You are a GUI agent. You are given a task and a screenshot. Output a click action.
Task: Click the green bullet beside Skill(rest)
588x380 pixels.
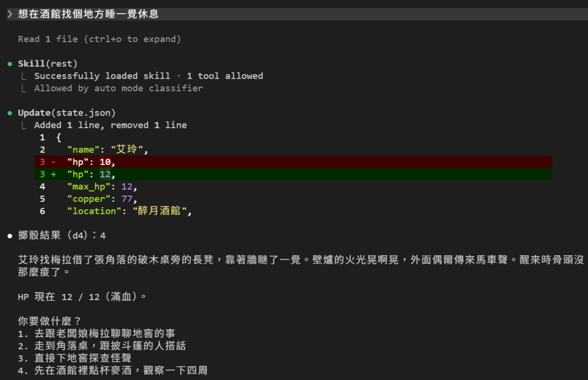tap(10, 64)
